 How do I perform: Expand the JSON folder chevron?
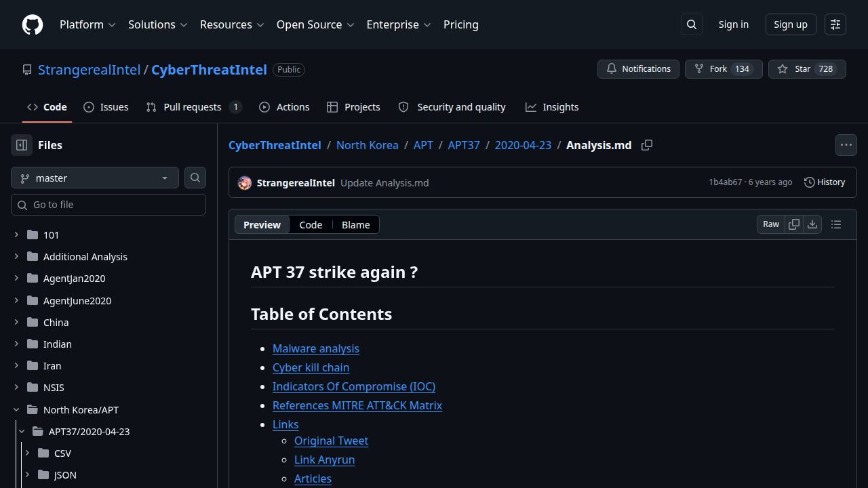click(27, 474)
